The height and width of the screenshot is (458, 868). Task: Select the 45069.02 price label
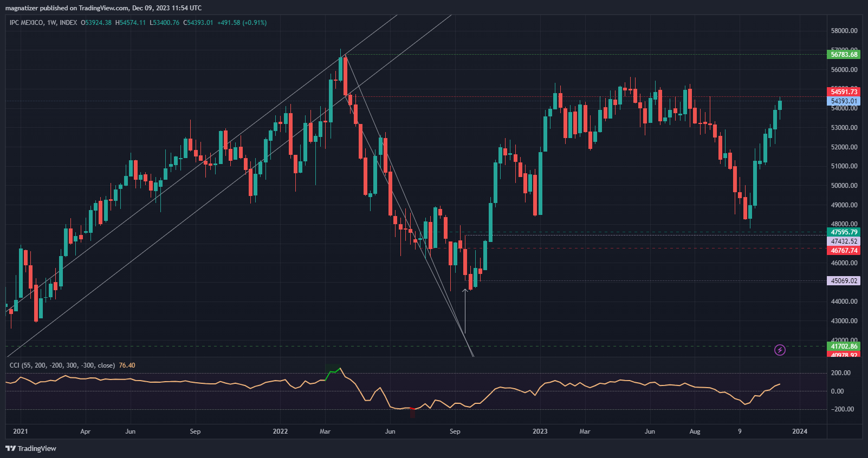(x=844, y=281)
